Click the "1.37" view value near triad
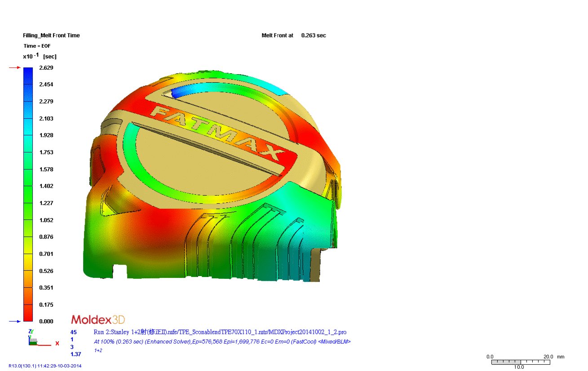 [75, 355]
